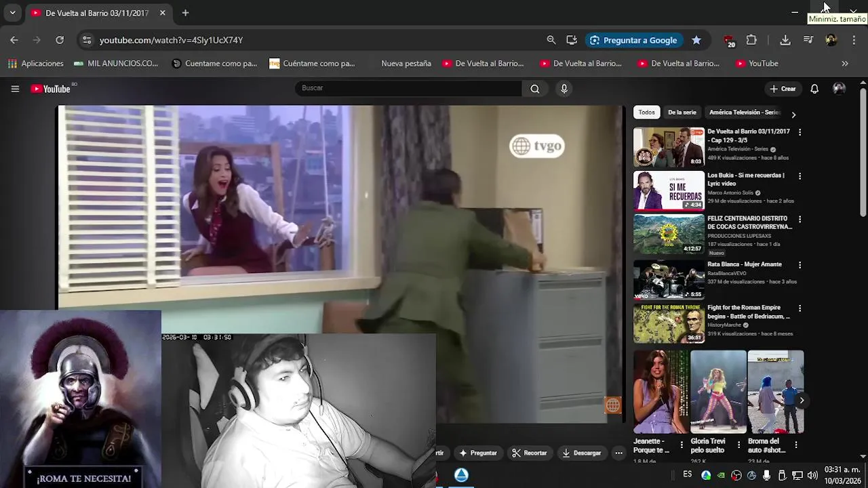The image size is (868, 488).
Task: Open the Rata Blanca - Mujer Amante title
Action: coord(745,264)
